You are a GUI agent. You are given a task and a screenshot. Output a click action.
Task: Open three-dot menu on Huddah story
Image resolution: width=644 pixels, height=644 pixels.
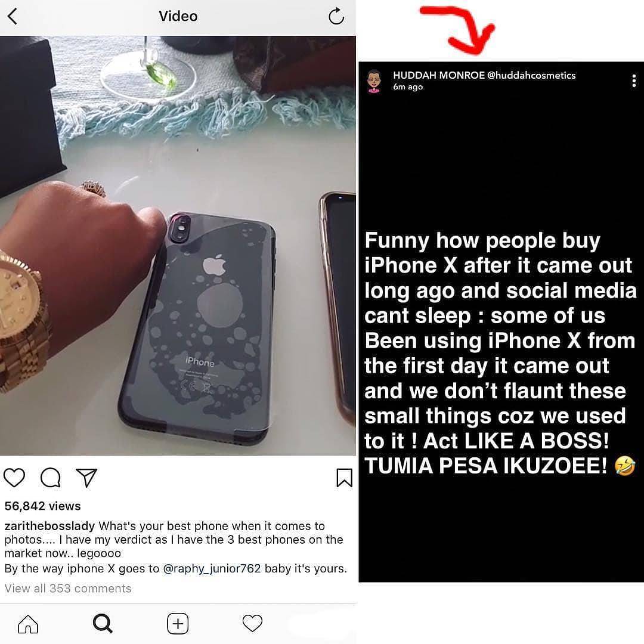pos(634,80)
